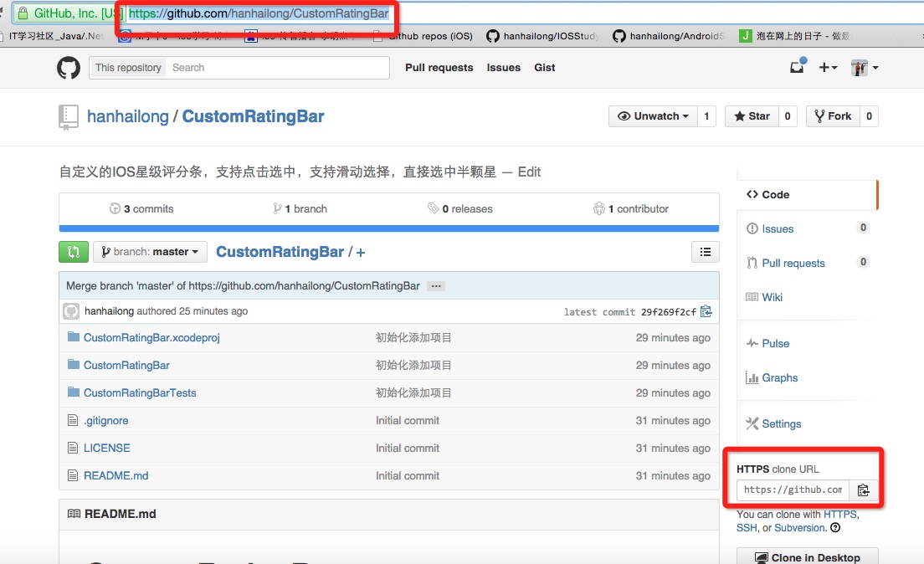Screen dimensions: 924x564
Task: Open the hanhailong user link
Action: pos(128,116)
